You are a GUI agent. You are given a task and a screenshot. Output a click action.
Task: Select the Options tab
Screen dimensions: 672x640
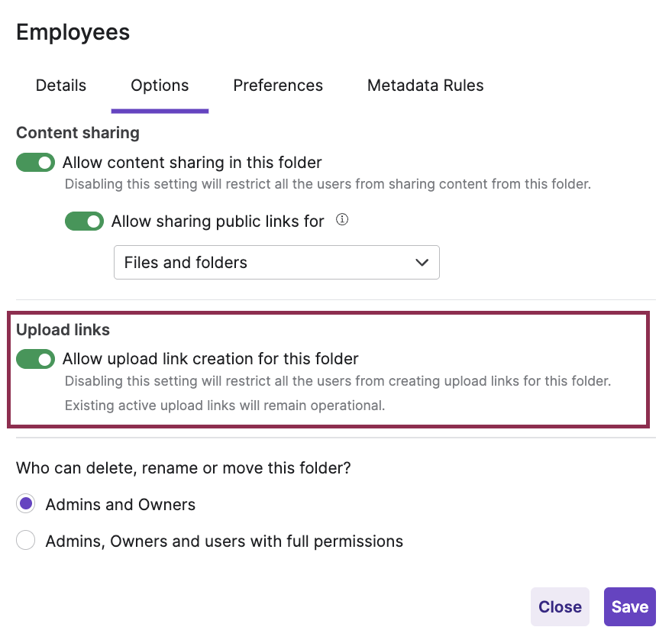click(160, 86)
